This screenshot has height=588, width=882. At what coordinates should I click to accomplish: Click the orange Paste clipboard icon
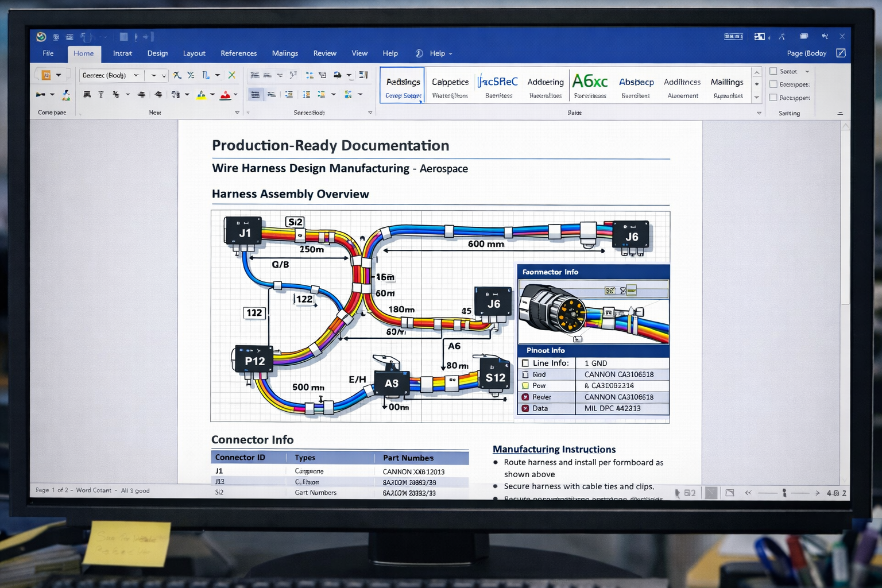click(46, 75)
